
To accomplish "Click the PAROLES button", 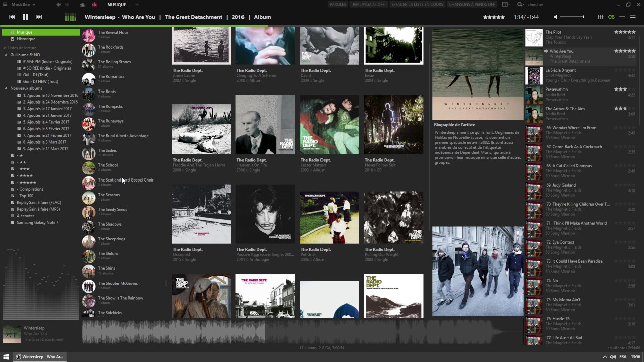I will click(x=338, y=5).
